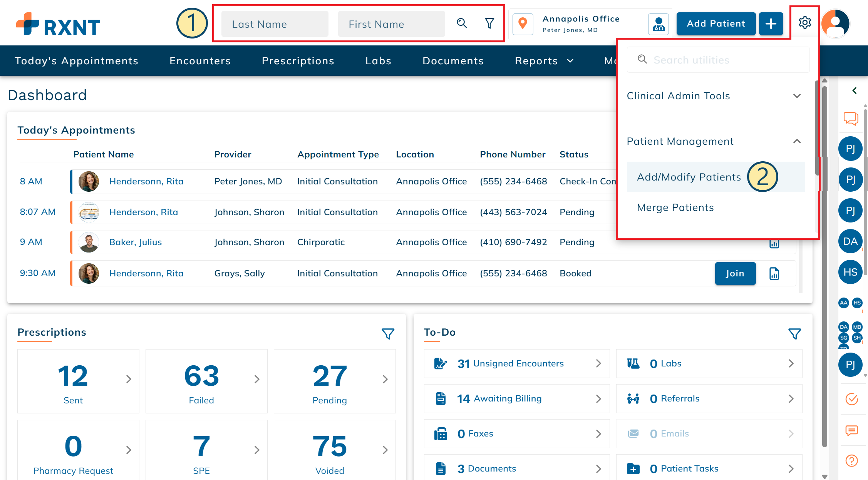The height and width of the screenshot is (480, 868).
Task: Click the orange location pin icon
Action: coord(523,24)
